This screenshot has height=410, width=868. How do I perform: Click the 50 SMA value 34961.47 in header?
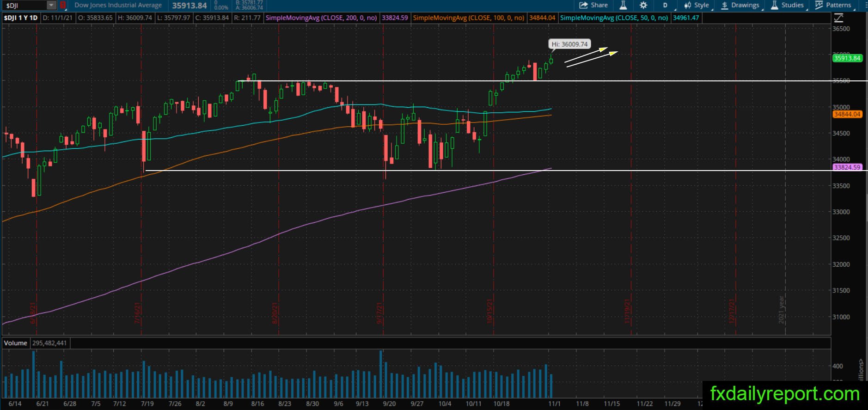686,18
